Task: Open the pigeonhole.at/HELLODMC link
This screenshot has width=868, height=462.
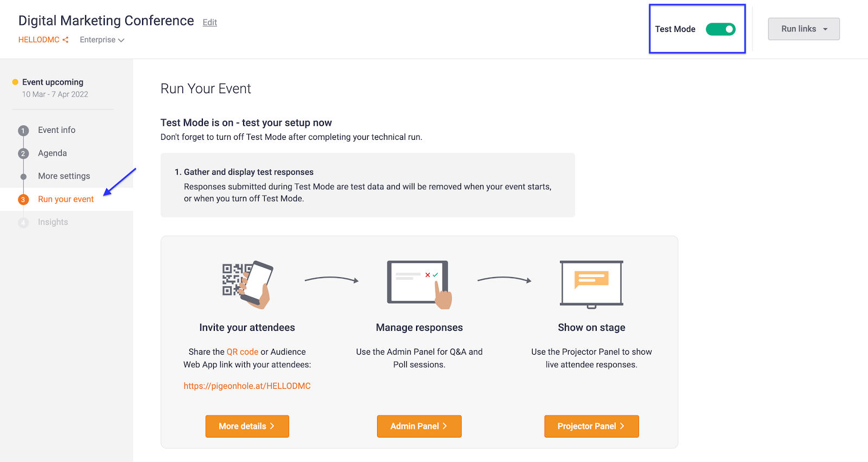Action: click(247, 386)
